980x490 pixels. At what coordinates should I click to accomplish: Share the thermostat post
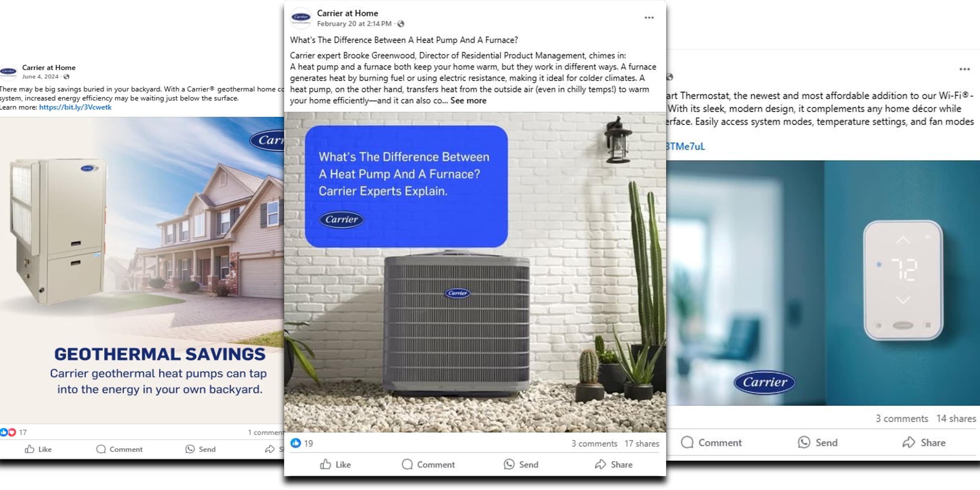tap(924, 443)
